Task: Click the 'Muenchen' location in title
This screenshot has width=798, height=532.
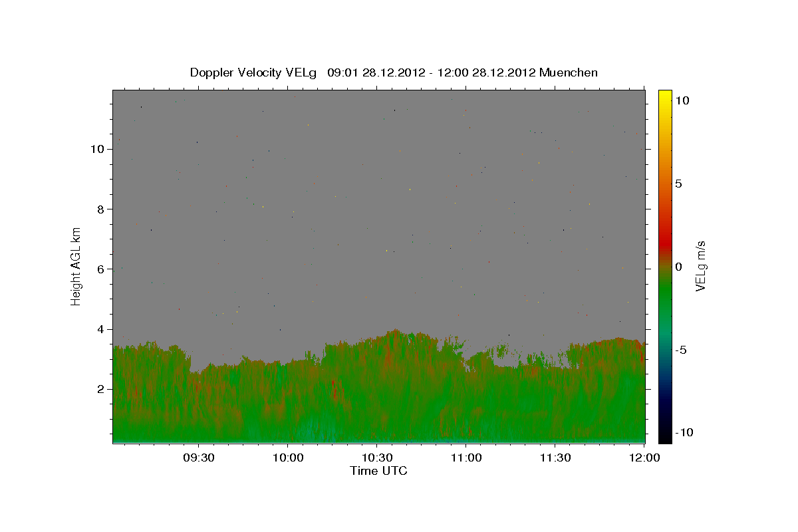Action: [569, 72]
